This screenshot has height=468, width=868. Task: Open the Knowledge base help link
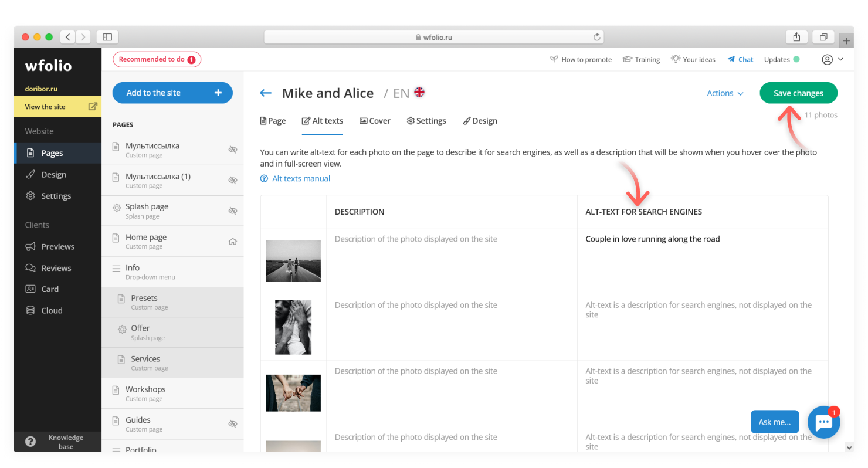pyautogui.click(x=57, y=442)
